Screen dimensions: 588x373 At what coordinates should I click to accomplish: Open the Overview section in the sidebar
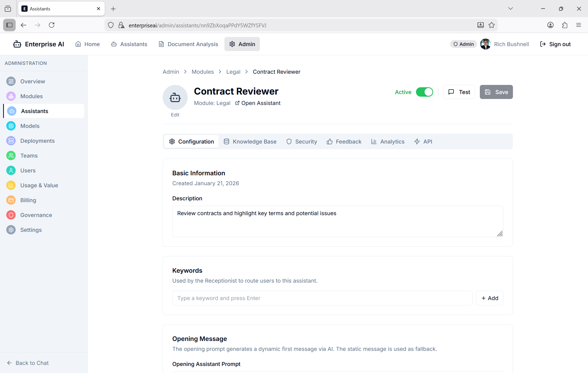[32, 81]
